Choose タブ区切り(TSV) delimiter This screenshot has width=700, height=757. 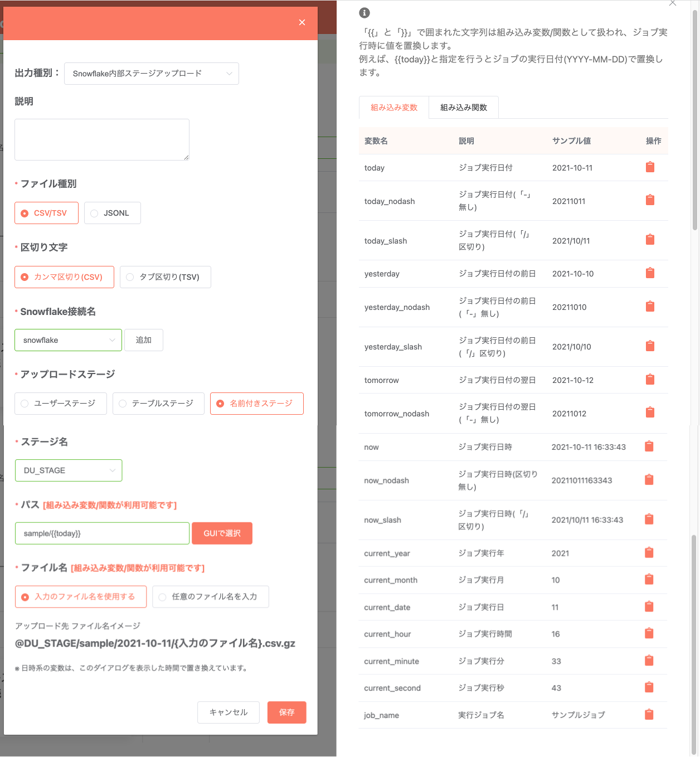point(166,277)
